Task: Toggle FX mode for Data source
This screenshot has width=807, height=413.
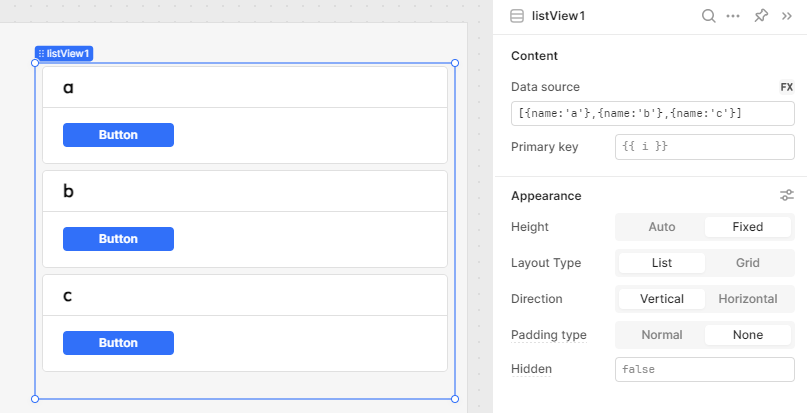Action: [x=786, y=87]
